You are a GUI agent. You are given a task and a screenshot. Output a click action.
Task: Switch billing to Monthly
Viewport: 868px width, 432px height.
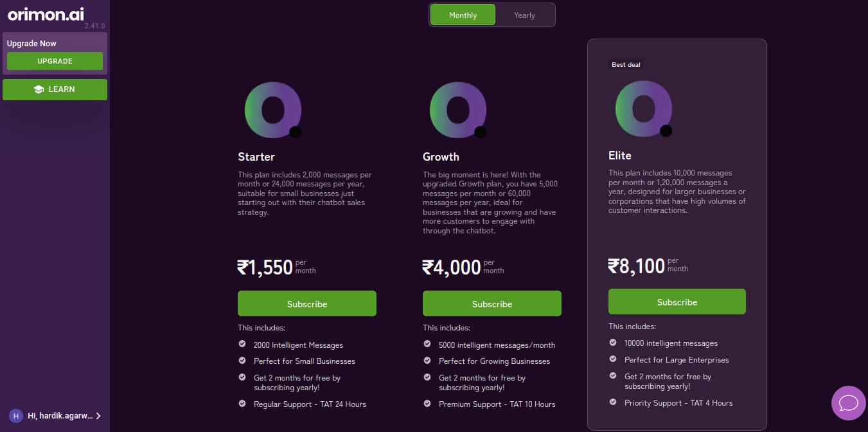463,15
